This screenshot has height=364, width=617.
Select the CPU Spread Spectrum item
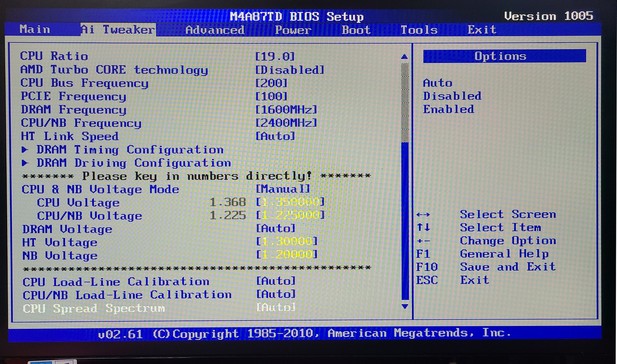94,308
